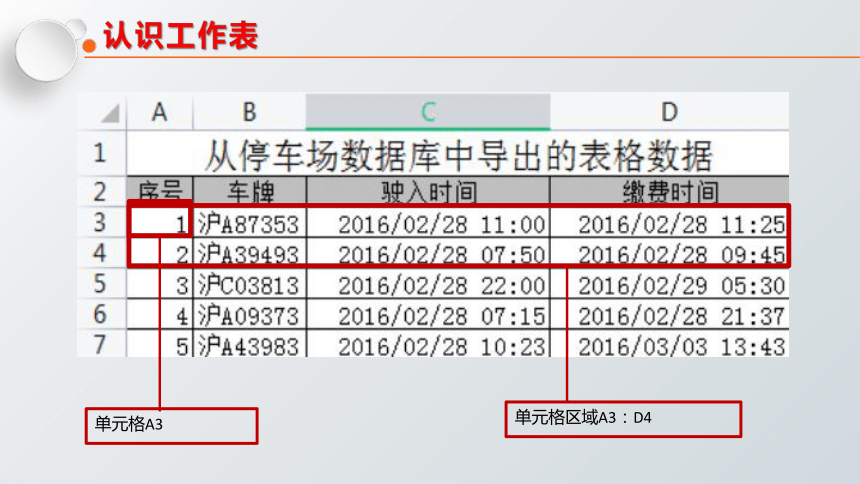Click payment time 2016/02/28 11:25
The image size is (860, 484).
click(669, 222)
